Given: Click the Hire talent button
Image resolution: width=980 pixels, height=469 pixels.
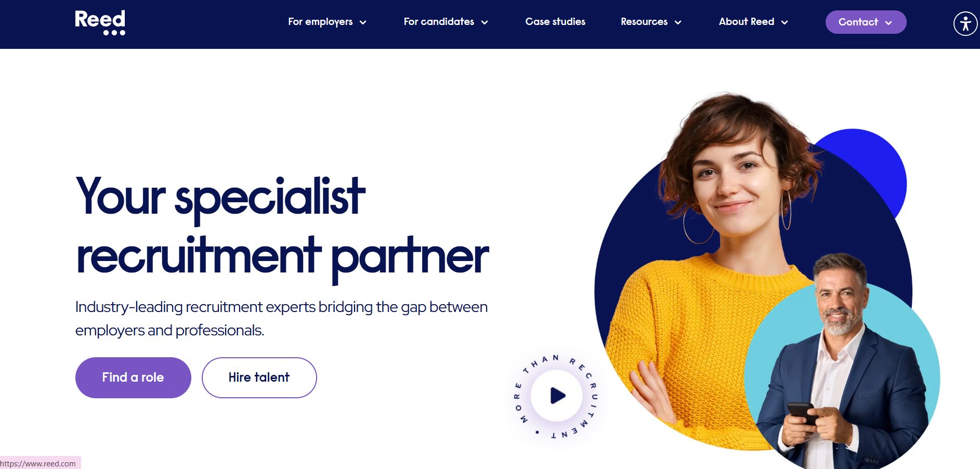Looking at the screenshot, I should 259,377.
